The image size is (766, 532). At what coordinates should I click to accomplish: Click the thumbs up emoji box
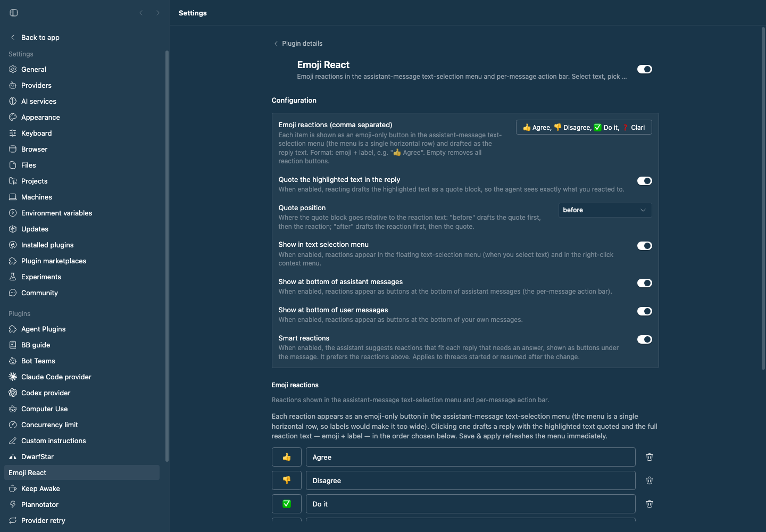(287, 457)
